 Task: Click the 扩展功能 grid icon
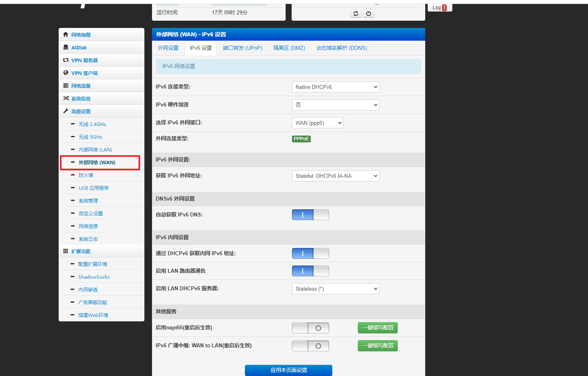pos(66,251)
